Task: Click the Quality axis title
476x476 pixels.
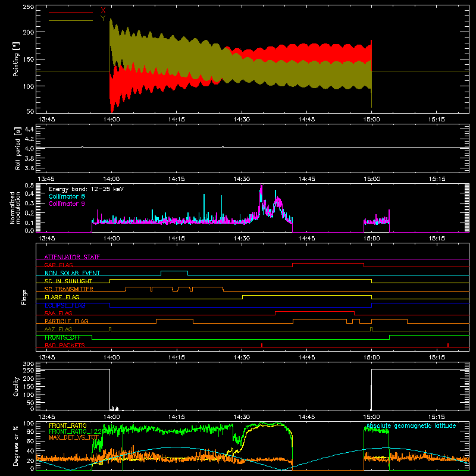Action: pos(16,386)
